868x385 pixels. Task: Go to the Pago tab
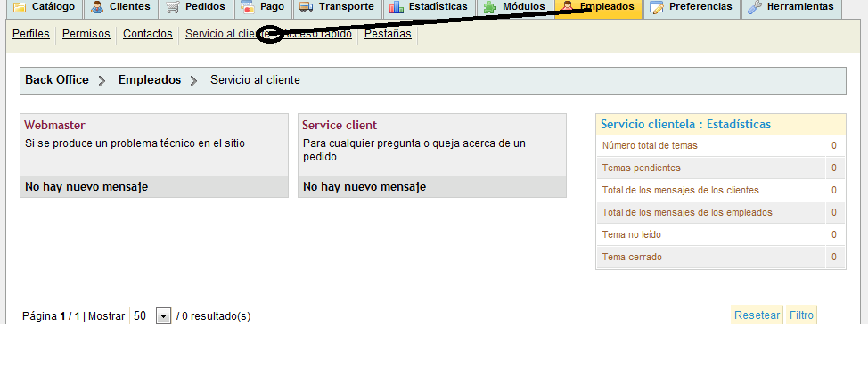tap(263, 8)
